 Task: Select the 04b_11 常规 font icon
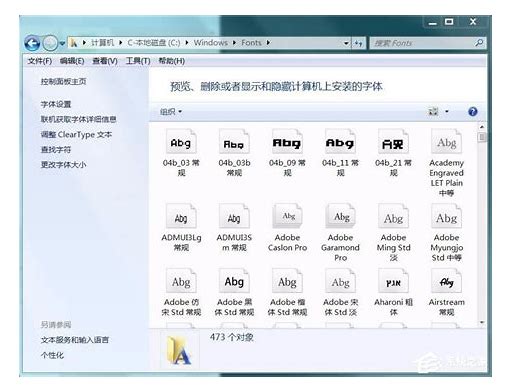(x=340, y=142)
